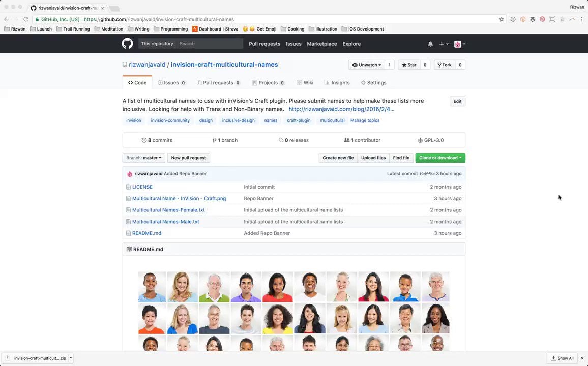Image resolution: width=588 pixels, height=366 pixels.
Task: Star this repository
Action: click(409, 65)
